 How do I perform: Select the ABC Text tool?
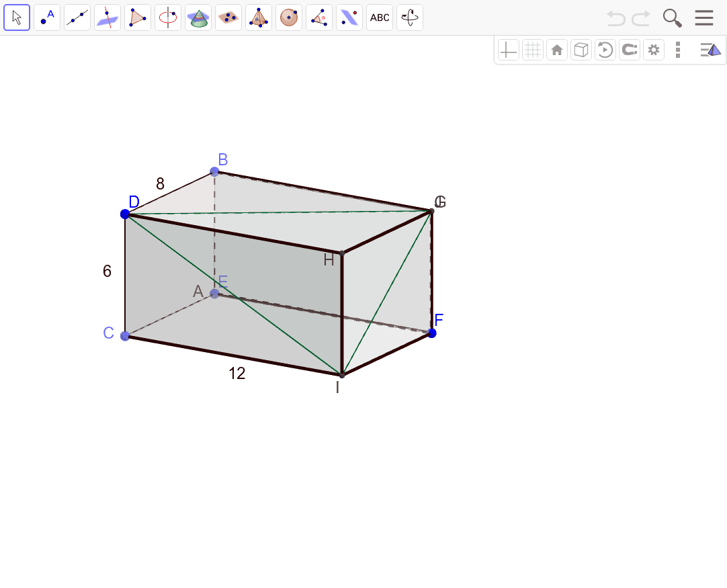380,17
